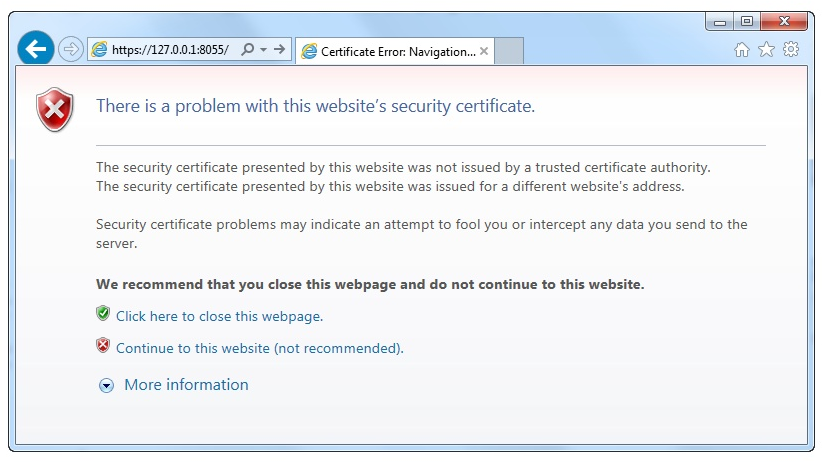Click the https://127.0.0.1:8055/ address field
The height and width of the screenshot is (462, 823).
[171, 49]
